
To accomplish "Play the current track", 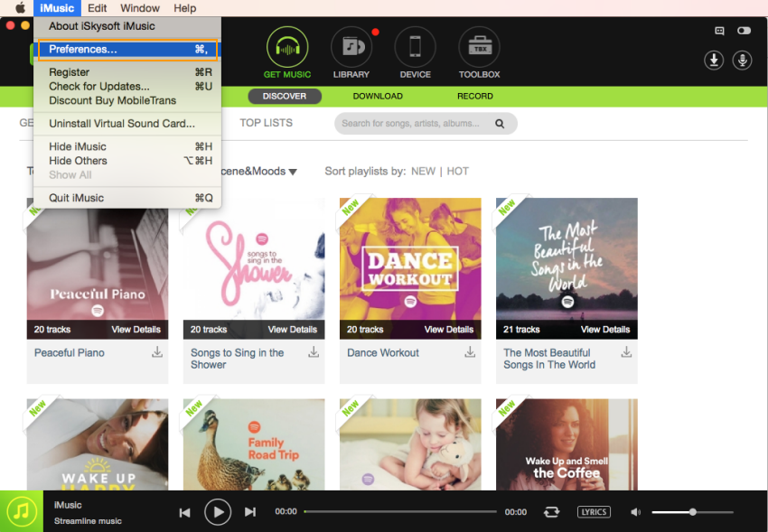I will coord(218,512).
